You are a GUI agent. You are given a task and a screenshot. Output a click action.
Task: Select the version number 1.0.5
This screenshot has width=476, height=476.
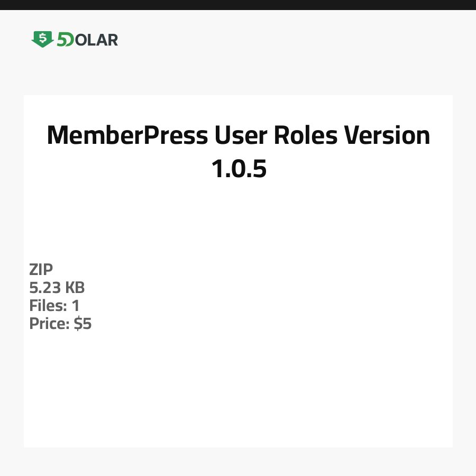point(239,169)
